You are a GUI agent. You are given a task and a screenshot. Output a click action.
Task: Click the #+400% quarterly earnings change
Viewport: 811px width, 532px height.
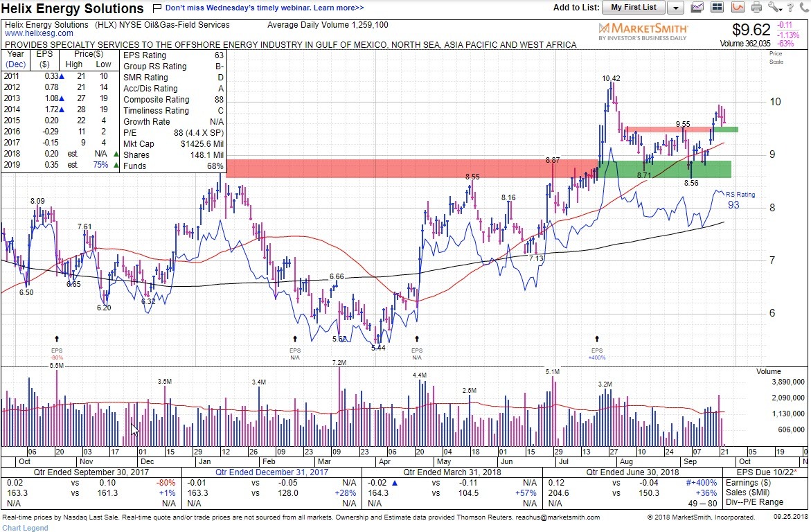pyautogui.click(x=701, y=483)
